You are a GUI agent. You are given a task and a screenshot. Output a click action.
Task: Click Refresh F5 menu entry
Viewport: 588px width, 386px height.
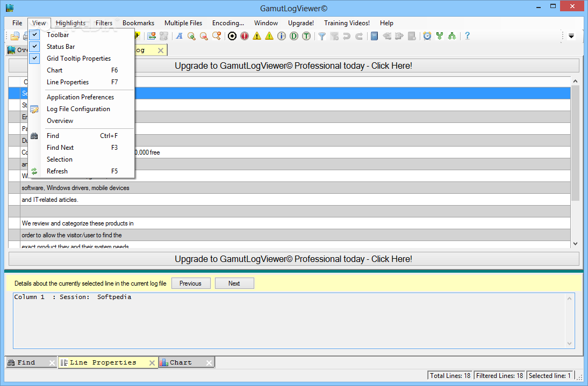81,171
